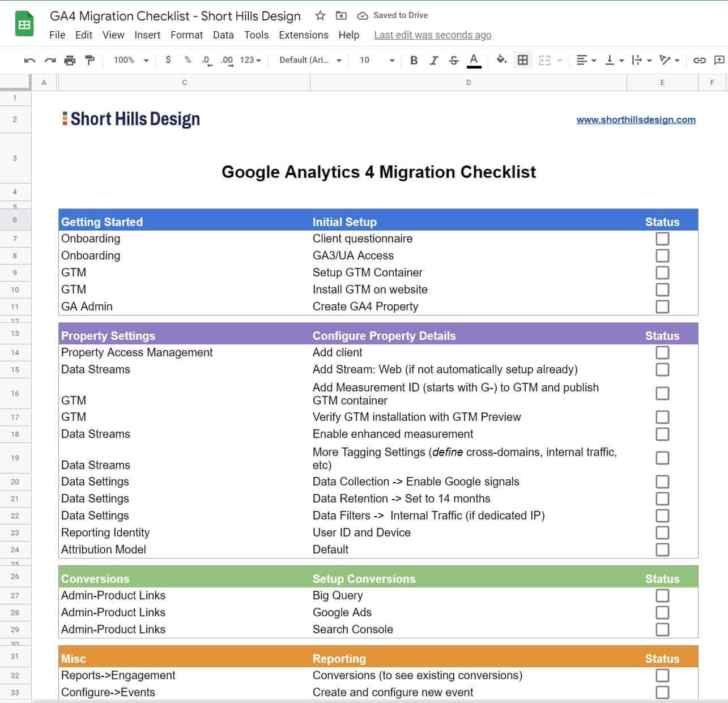728x703 pixels.
Task: Open the File menu
Action: 57,35
